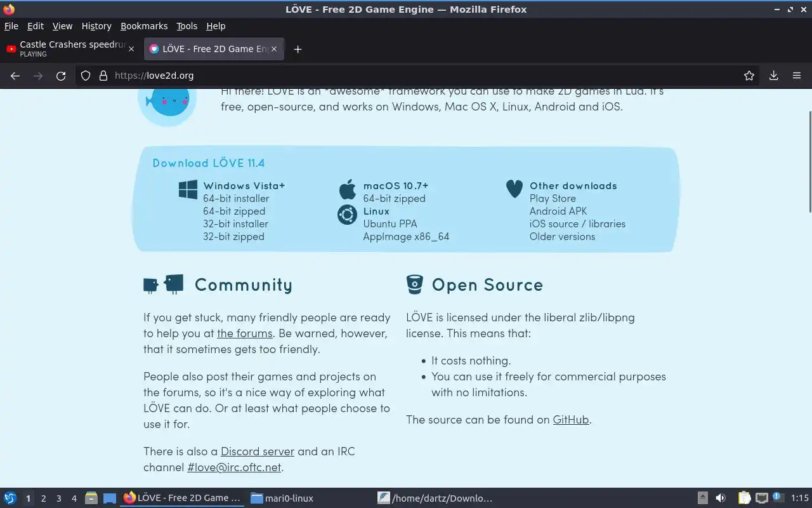The image size is (812, 508).
Task: Switch to workspace 4 in taskbar
Action: point(74,498)
